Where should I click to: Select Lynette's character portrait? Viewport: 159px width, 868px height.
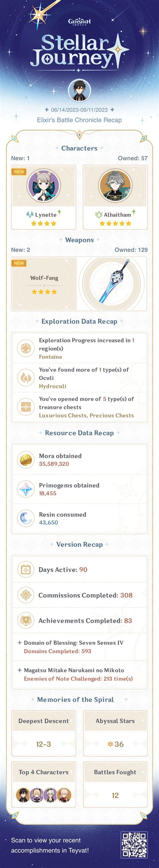pyautogui.click(x=44, y=186)
